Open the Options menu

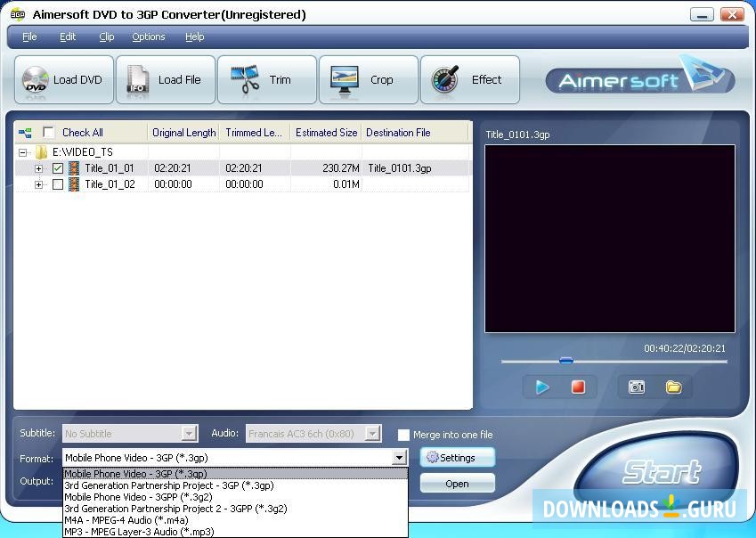click(x=149, y=37)
